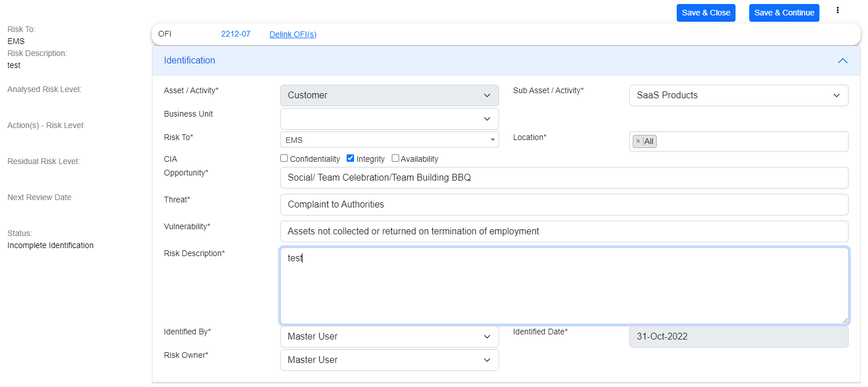Screen dimensions: 868x387
Task: Open the Sub Asset / Activity dropdown
Action: pyautogui.click(x=738, y=95)
